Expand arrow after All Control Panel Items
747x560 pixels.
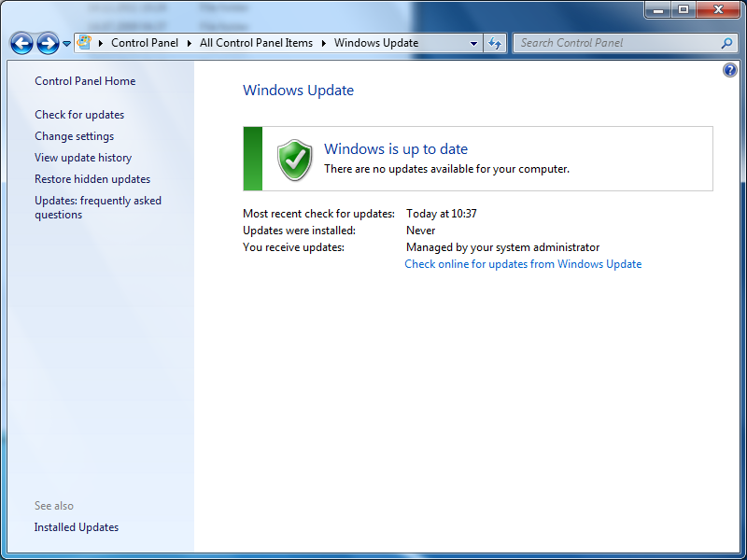(x=324, y=43)
